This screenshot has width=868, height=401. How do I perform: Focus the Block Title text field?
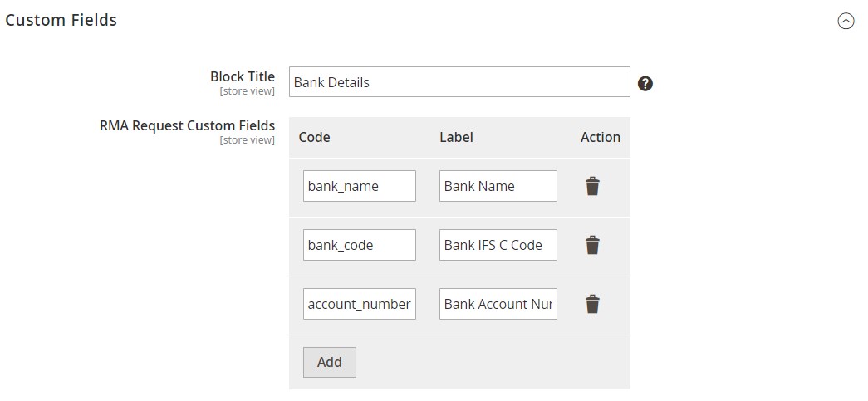(x=459, y=82)
